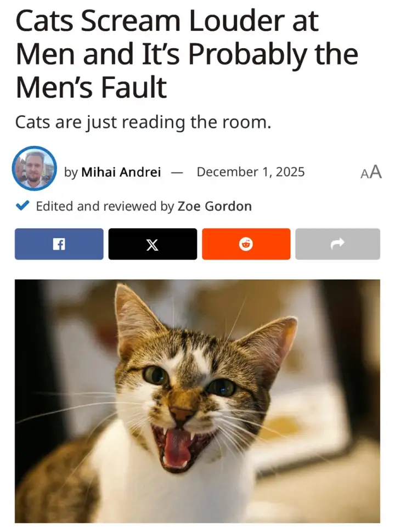Image resolution: width=395 pixels, height=532 pixels.
Task: Share the article on Reddit
Action: [246, 244]
